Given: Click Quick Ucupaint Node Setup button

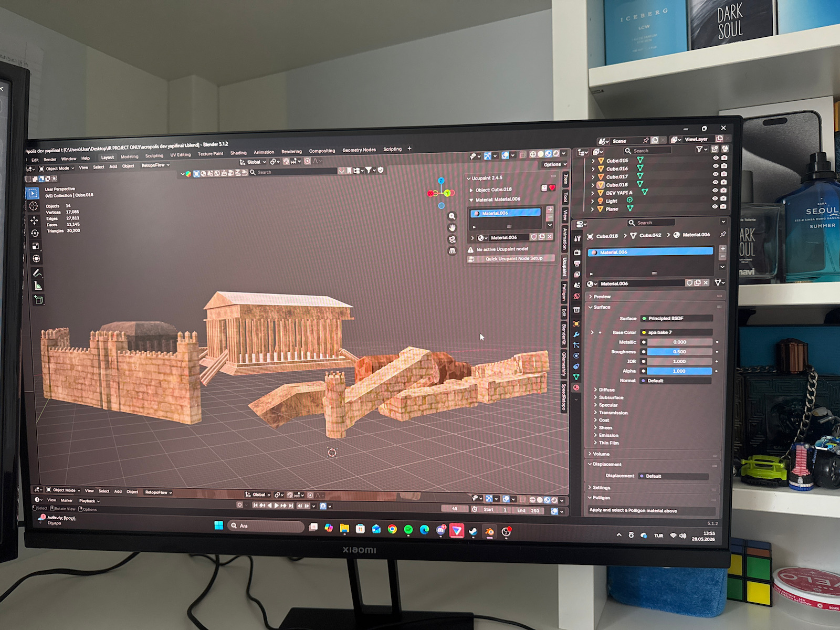Looking at the screenshot, I should [x=511, y=258].
